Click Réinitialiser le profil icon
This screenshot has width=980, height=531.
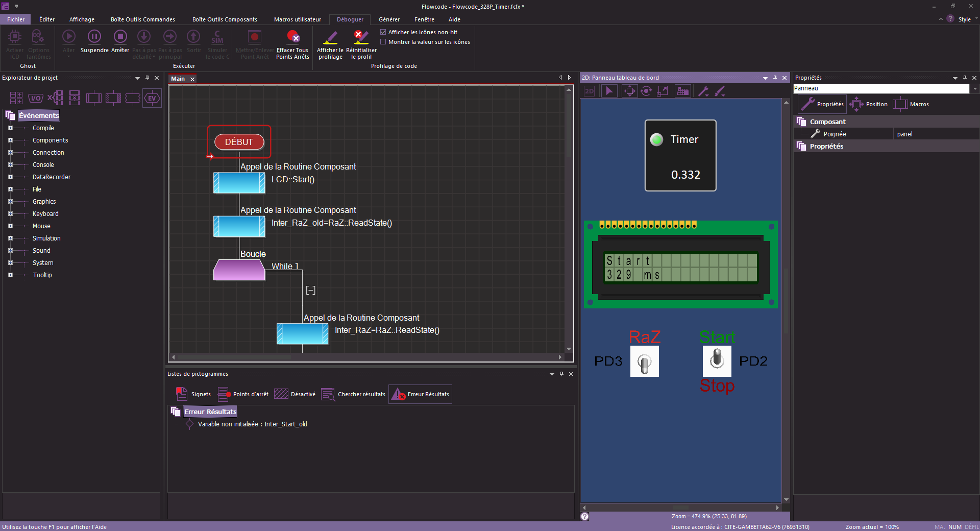click(x=361, y=37)
